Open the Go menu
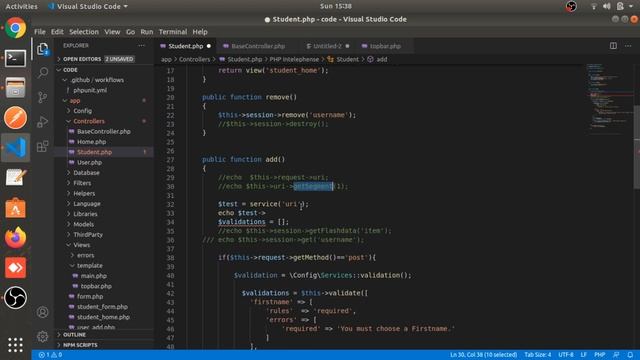The image size is (640, 360). click(x=130, y=32)
